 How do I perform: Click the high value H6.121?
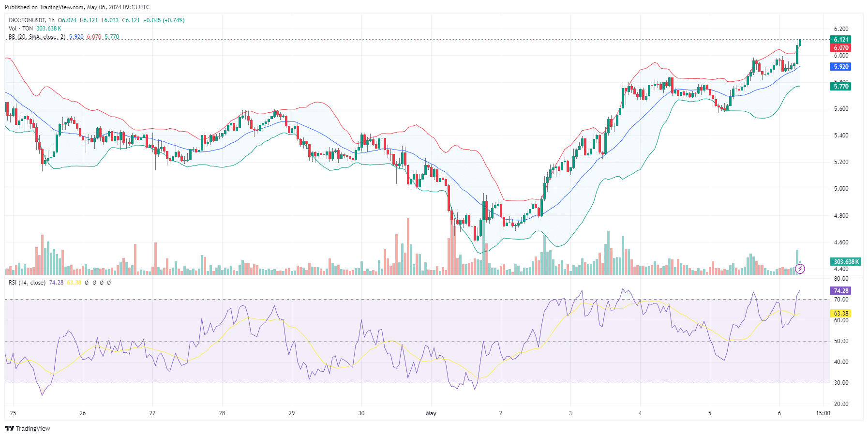tap(89, 20)
